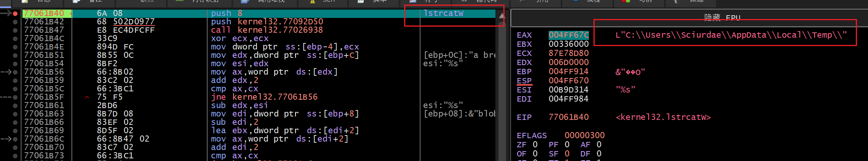Click the opcode bytes 75 F5
This screenshot has height=161, width=868.
[110, 97]
